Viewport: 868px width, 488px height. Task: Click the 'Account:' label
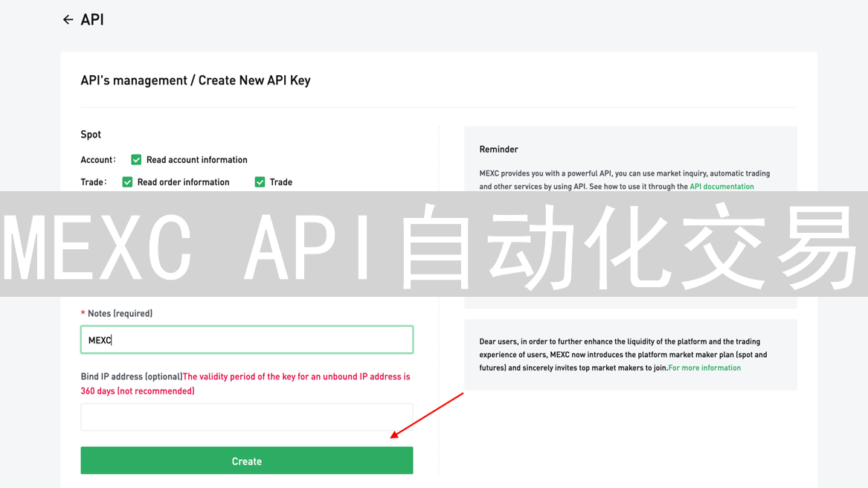click(x=98, y=159)
